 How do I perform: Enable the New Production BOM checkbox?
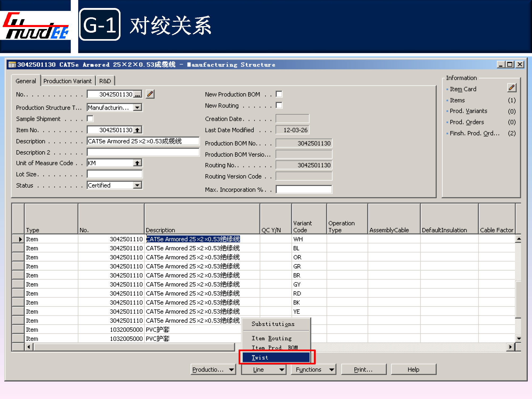(279, 94)
